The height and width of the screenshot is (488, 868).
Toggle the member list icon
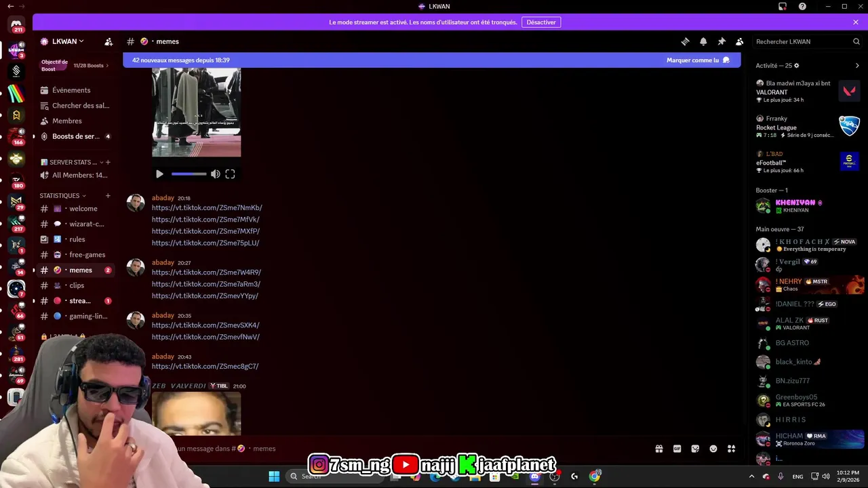coord(740,41)
